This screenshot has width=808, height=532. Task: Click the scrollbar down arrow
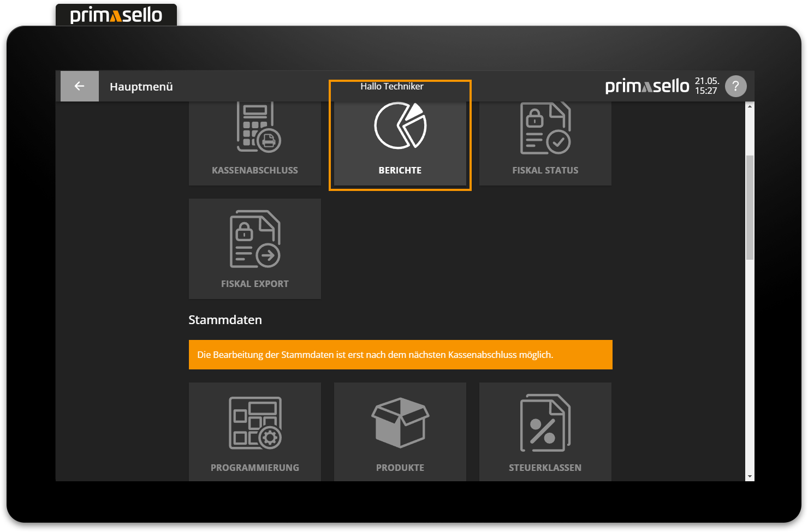[750, 476]
